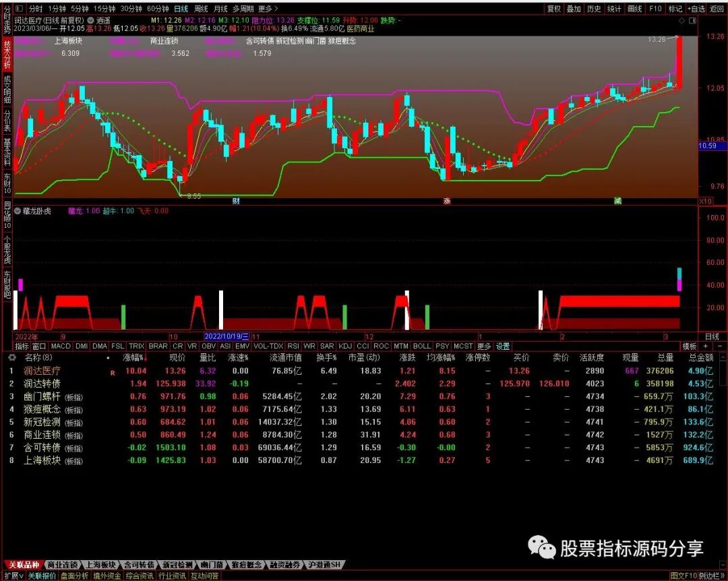Click the 财 marker under the chart
This screenshot has width=728, height=581.
(x=236, y=201)
